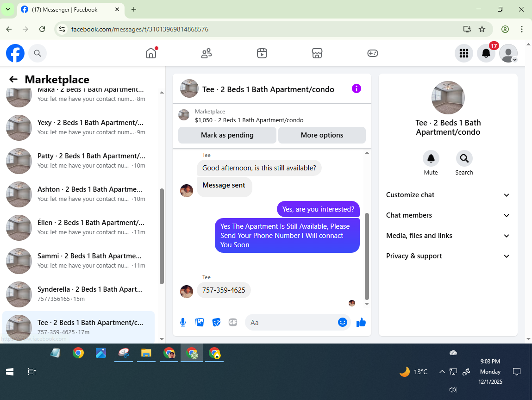
Task: Open Task View on the taskbar
Action: (31, 372)
